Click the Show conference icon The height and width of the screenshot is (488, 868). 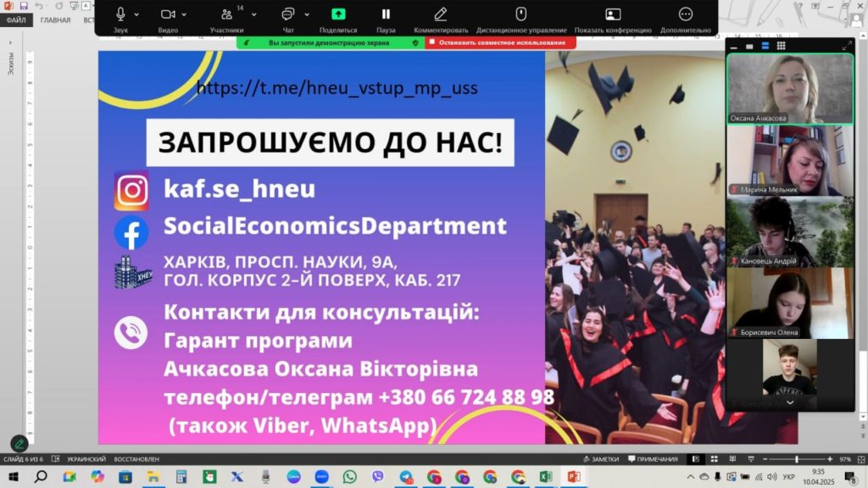coord(613,14)
